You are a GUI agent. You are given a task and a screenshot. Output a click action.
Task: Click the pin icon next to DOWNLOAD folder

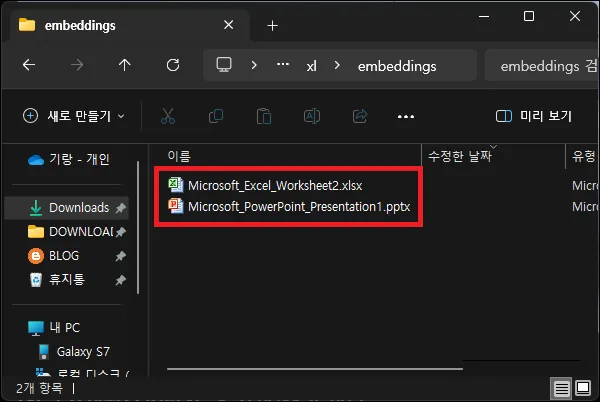pos(121,232)
